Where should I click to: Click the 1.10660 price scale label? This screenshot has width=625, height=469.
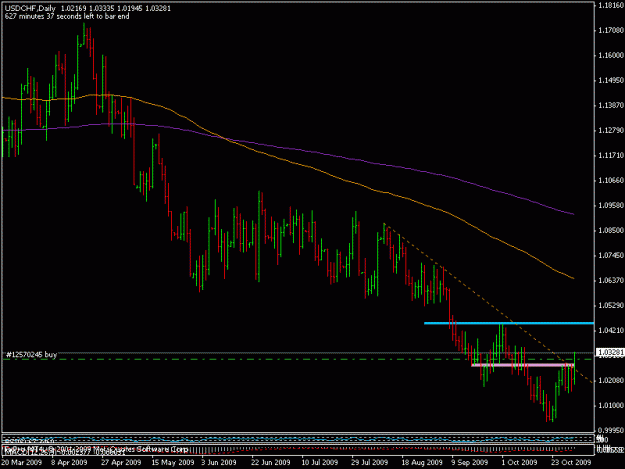(x=611, y=181)
